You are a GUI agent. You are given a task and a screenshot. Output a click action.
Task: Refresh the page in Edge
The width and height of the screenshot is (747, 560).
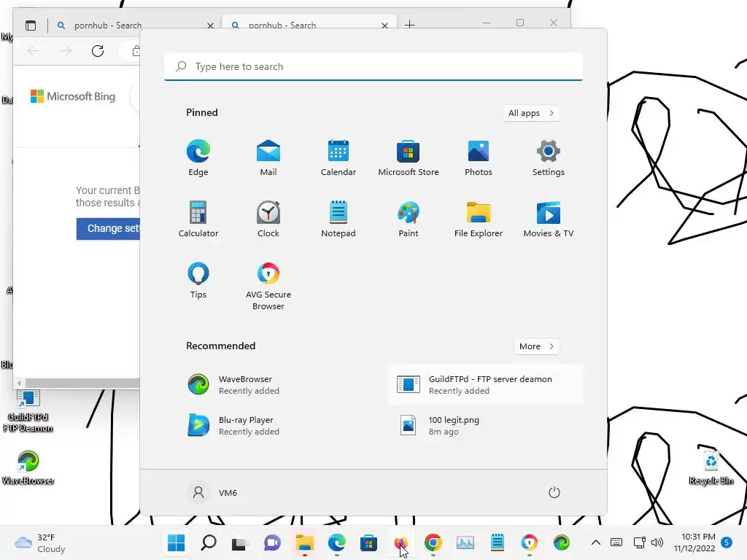click(x=98, y=51)
